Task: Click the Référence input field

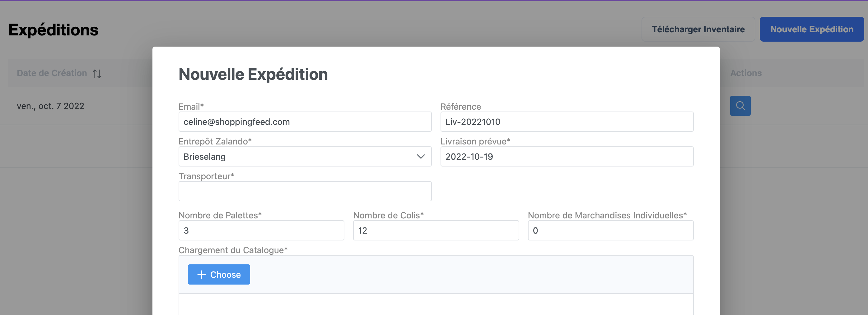Action: pyautogui.click(x=567, y=122)
